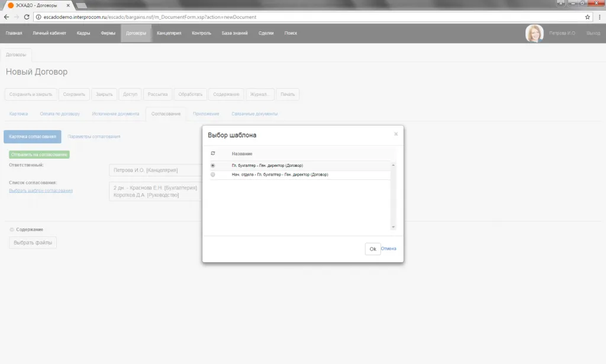Viewport: 606px width, 364px height.
Task: Confirm template selection with Ok button
Action: pos(372,249)
